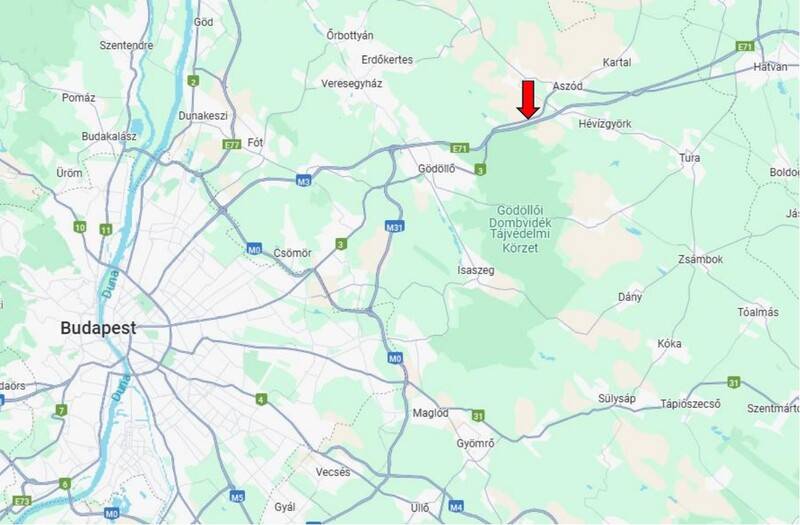Click the route 4 green shield
This screenshot has width=800, height=525.
coord(261,399)
